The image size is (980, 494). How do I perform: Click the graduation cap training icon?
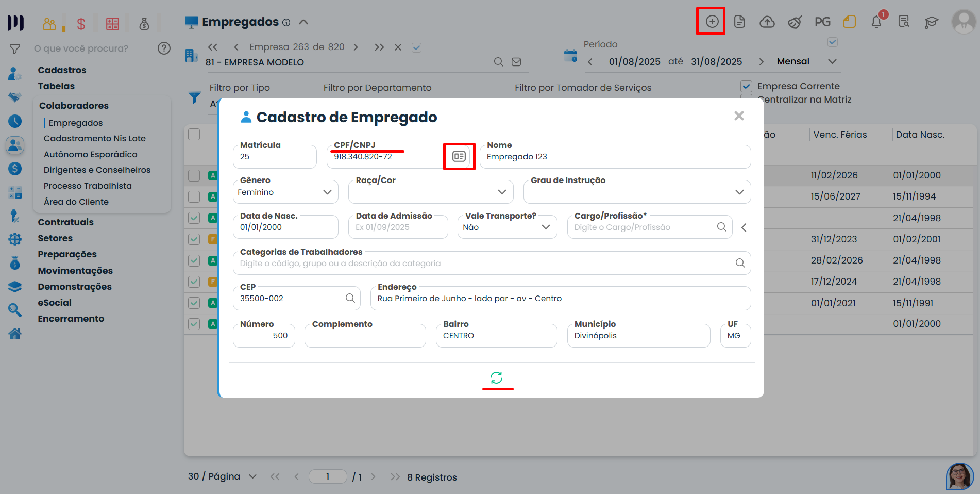(x=931, y=22)
